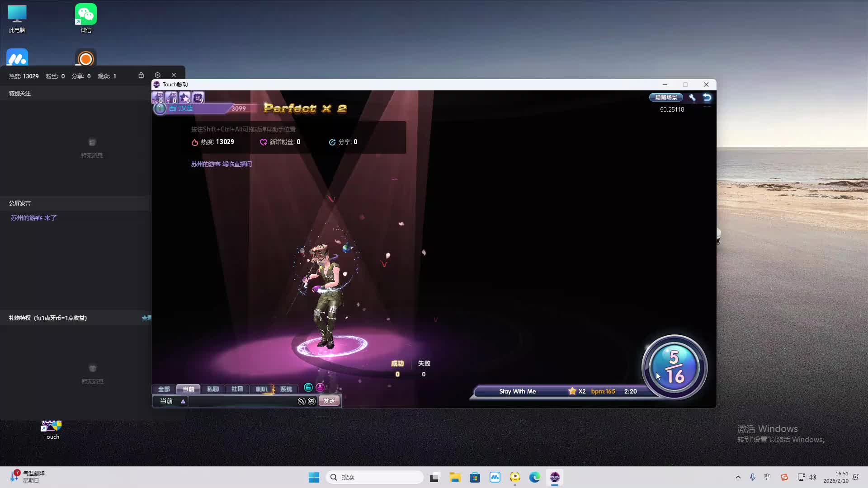This screenshot has width=868, height=488.
Task: Click the microphone tray icon
Action: point(753,477)
